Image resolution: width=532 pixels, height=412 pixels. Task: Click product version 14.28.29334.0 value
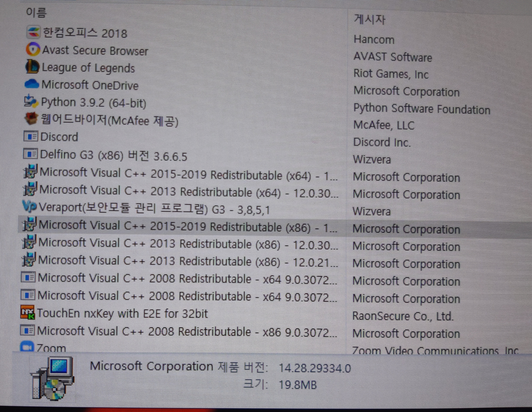315,368
